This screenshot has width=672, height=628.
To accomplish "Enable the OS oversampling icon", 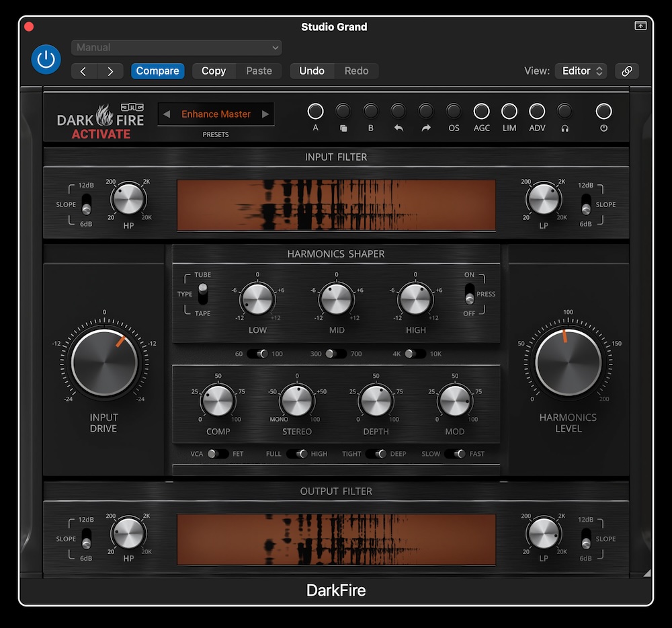I will (x=454, y=112).
